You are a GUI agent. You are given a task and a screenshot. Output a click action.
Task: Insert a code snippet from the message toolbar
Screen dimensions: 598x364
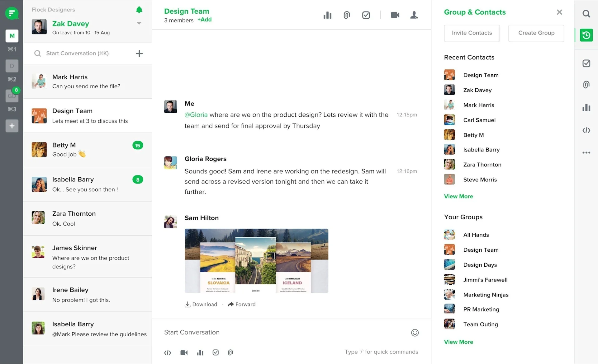click(x=168, y=352)
